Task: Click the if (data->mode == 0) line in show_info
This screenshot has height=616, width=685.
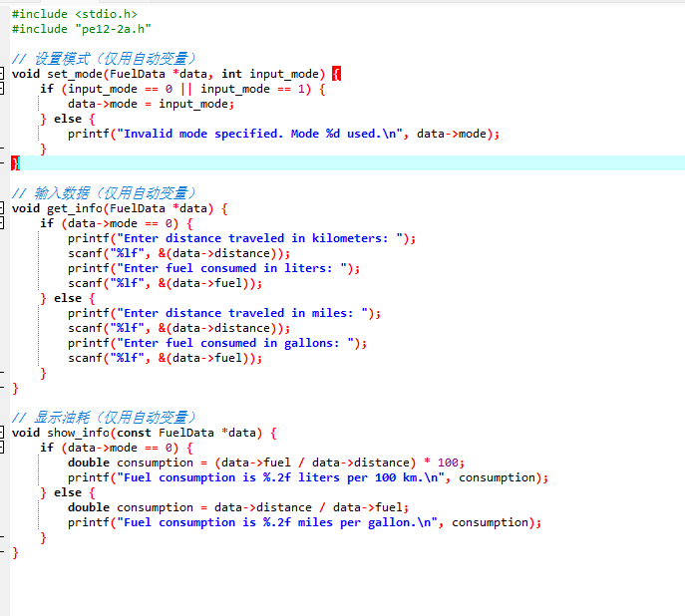Action: coord(117,448)
